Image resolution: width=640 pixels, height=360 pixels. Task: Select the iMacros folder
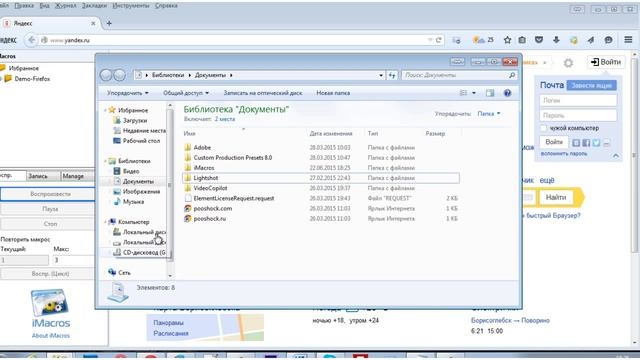coord(204,168)
